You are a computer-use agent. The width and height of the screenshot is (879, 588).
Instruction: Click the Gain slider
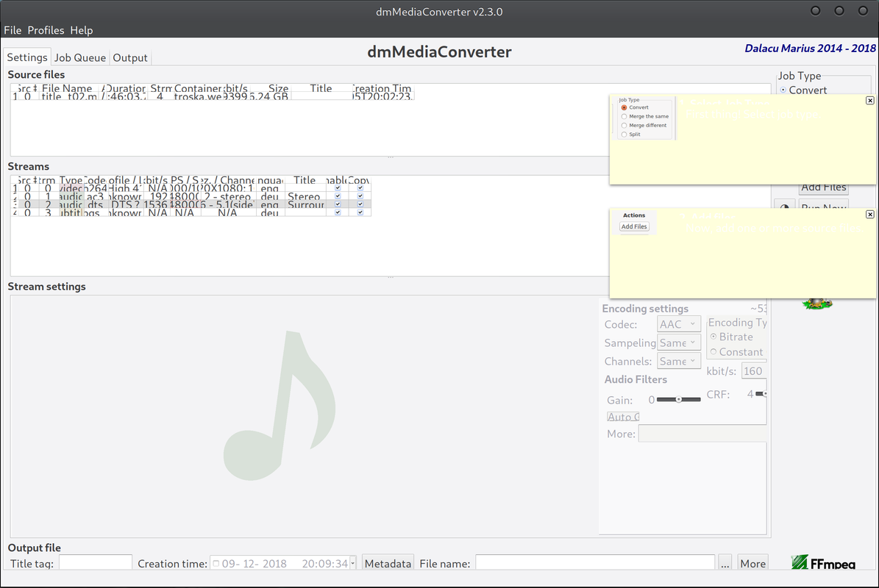click(678, 399)
